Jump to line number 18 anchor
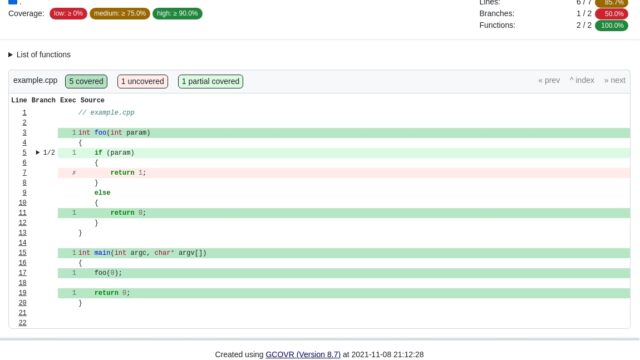640x360 pixels. pos(22,282)
